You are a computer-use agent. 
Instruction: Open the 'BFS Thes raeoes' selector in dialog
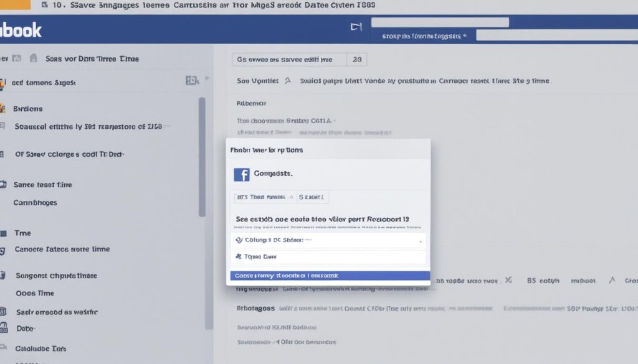(x=262, y=197)
